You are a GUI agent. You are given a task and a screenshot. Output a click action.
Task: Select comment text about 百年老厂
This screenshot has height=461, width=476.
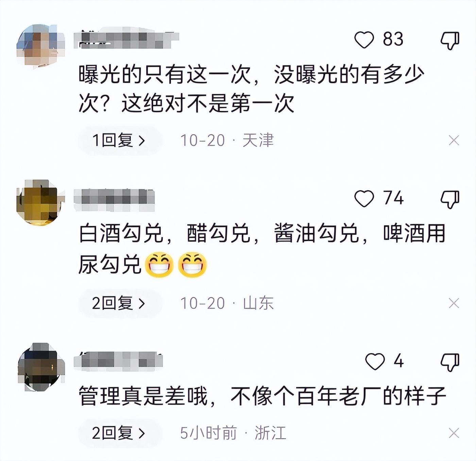click(x=262, y=396)
